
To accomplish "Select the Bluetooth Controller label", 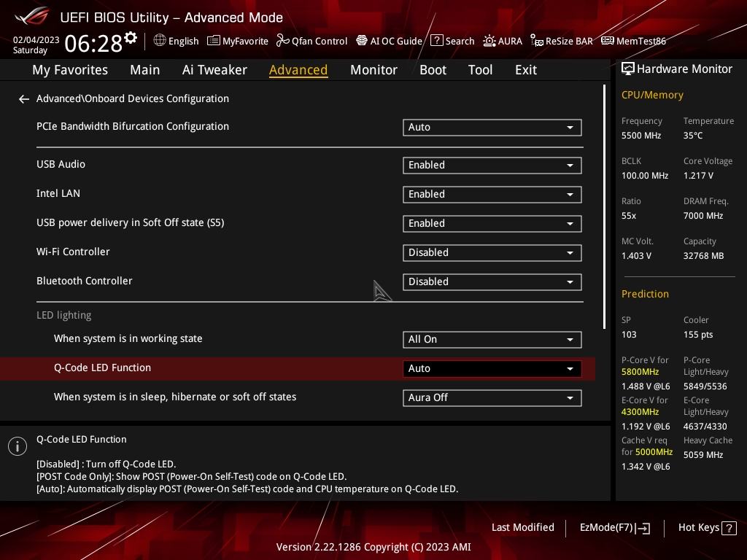I will click(85, 281).
